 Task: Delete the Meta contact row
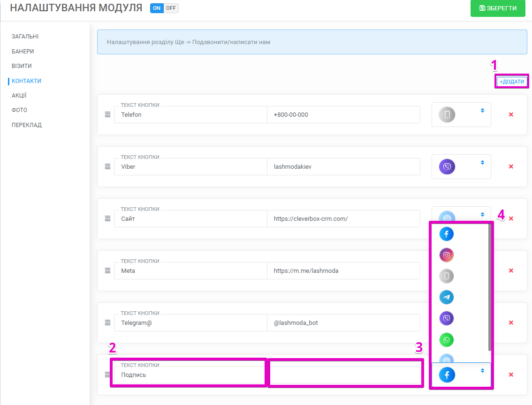[x=511, y=270]
